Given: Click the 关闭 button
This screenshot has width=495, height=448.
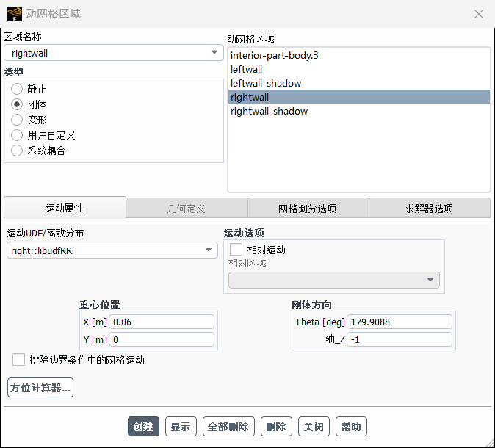Looking at the screenshot, I should point(314,427).
